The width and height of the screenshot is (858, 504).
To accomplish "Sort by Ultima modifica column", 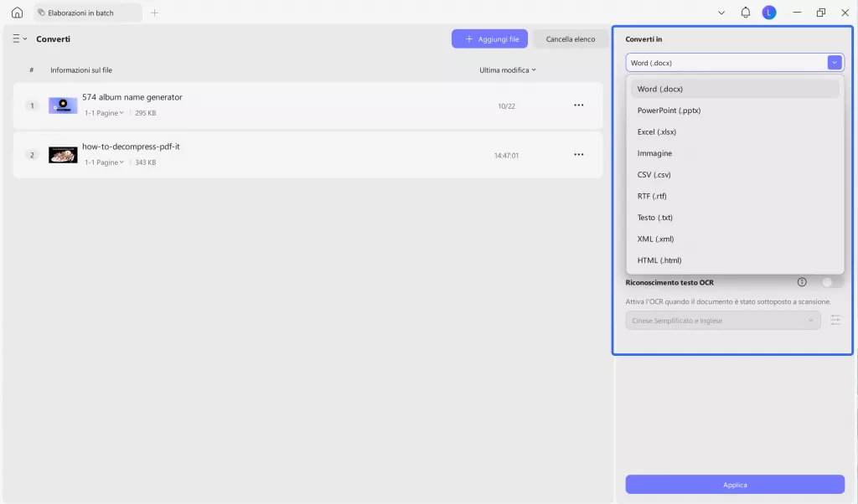I will (x=507, y=70).
